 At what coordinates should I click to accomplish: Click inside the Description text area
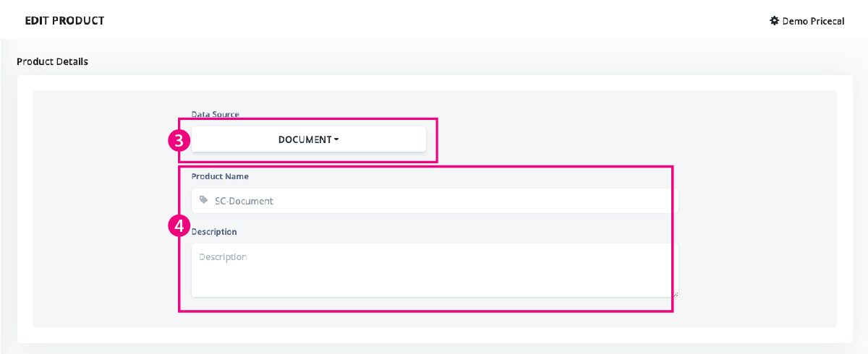[x=435, y=270]
